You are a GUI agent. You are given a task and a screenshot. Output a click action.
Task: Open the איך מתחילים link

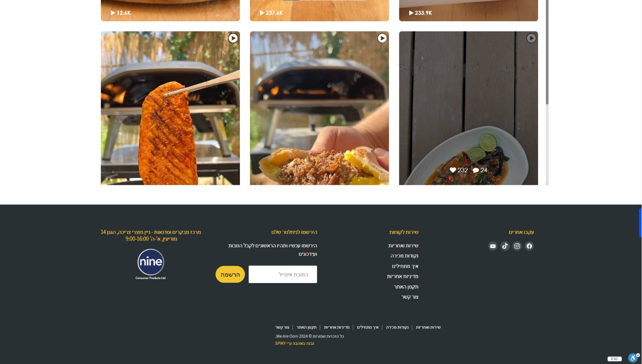405,266
